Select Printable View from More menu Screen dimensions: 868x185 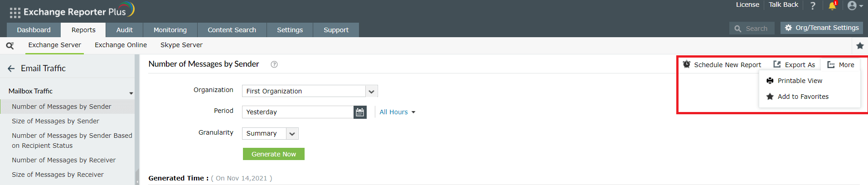pos(800,81)
